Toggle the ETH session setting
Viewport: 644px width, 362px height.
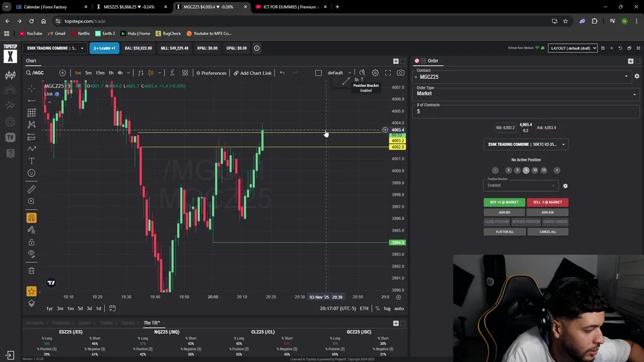(364, 308)
